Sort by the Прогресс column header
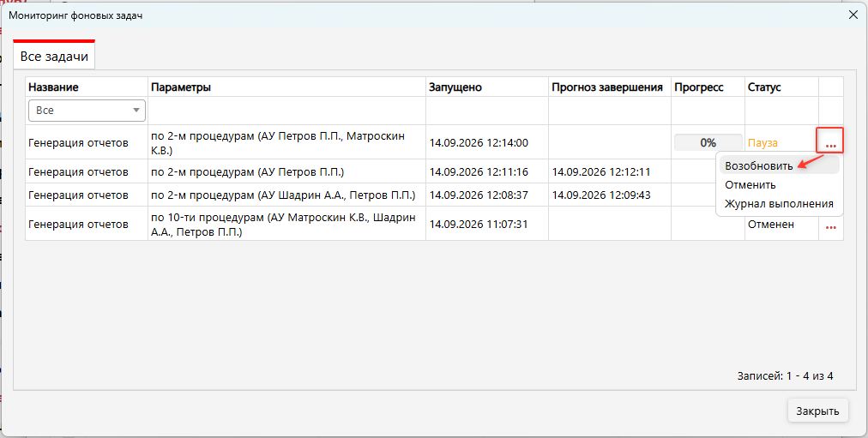 (x=708, y=87)
